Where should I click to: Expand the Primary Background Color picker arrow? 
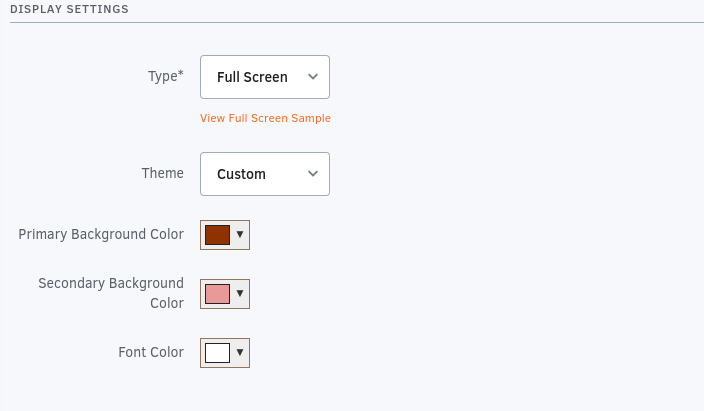tap(240, 234)
